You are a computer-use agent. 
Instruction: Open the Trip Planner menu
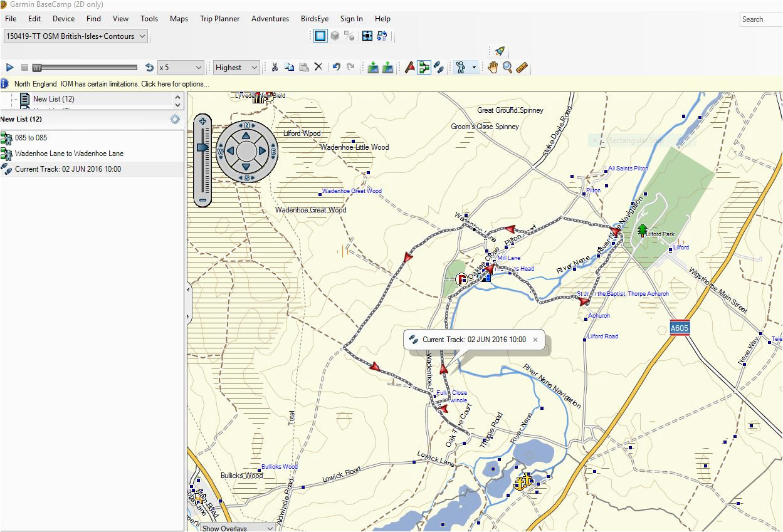(x=219, y=19)
